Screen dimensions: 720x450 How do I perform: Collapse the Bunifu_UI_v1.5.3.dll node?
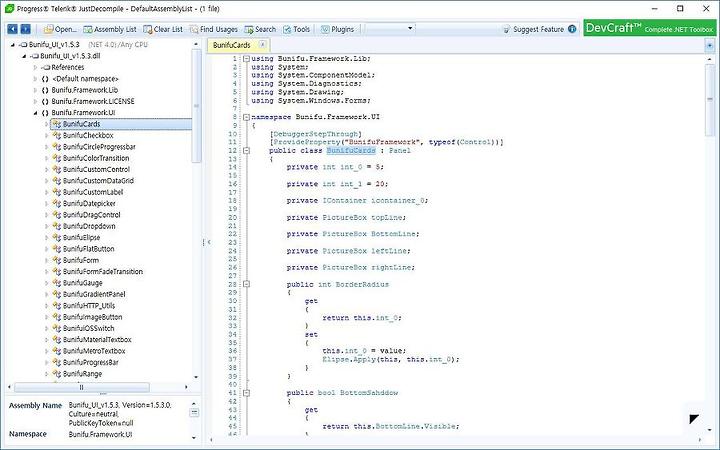point(24,56)
